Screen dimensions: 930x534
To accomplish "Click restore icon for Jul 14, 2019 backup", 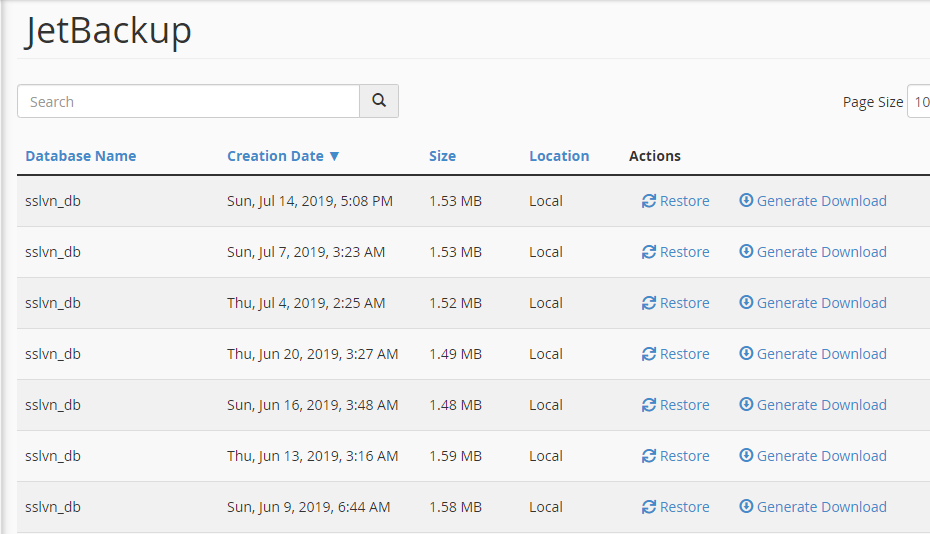I will pyautogui.click(x=649, y=201).
